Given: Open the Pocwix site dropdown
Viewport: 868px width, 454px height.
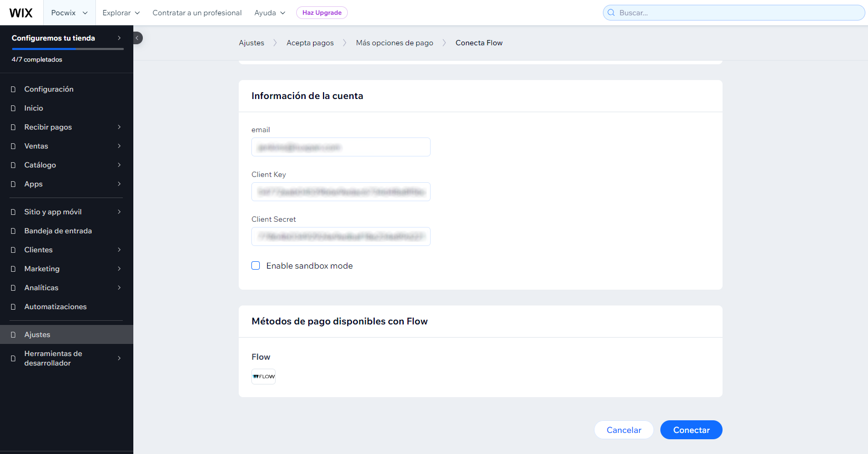Looking at the screenshot, I should (x=69, y=13).
